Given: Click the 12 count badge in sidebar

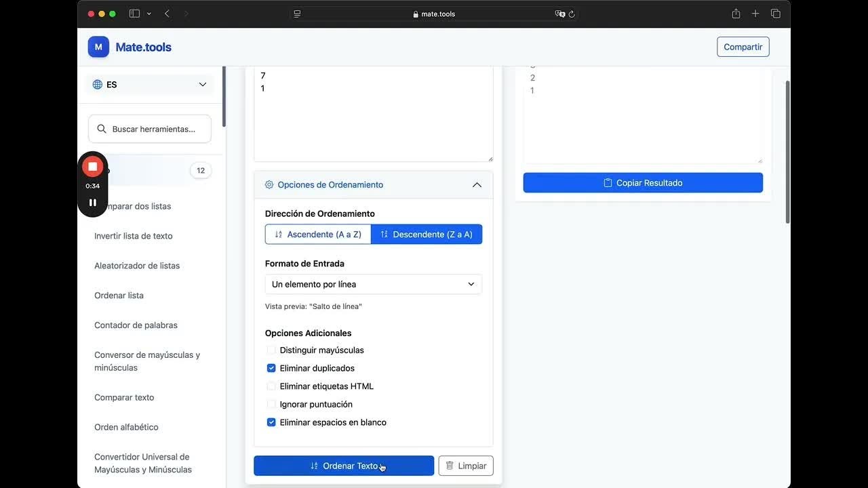Looking at the screenshot, I should click(x=201, y=170).
